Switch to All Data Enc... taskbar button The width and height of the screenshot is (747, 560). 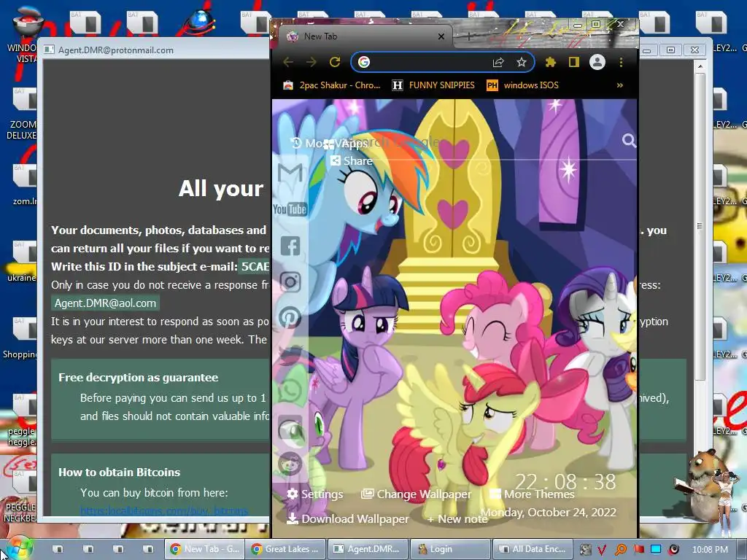point(533,549)
